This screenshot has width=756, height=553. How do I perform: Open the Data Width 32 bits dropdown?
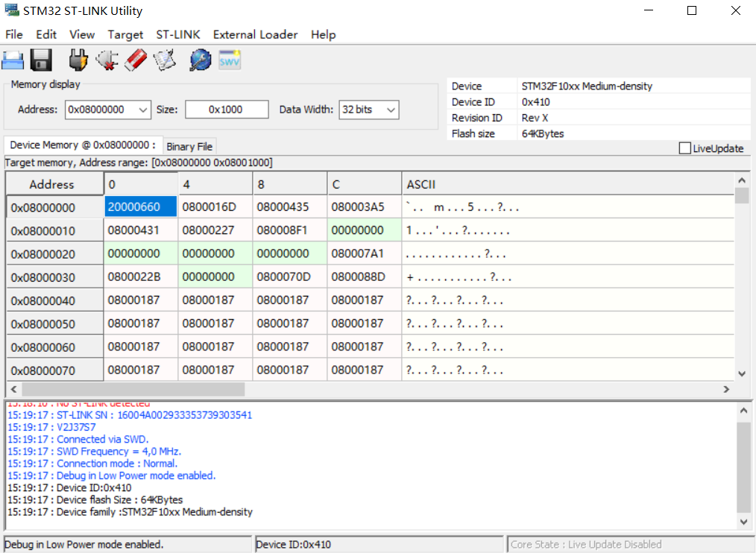[369, 110]
